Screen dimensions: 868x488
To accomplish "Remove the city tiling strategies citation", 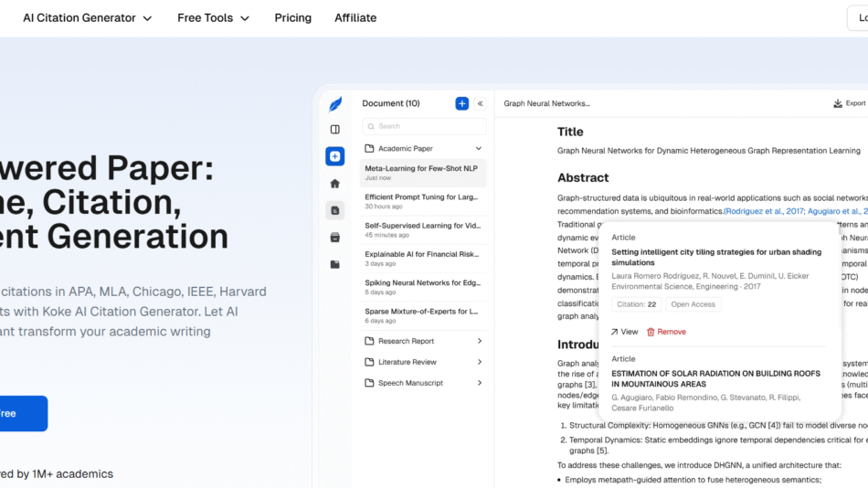I will (x=666, y=332).
